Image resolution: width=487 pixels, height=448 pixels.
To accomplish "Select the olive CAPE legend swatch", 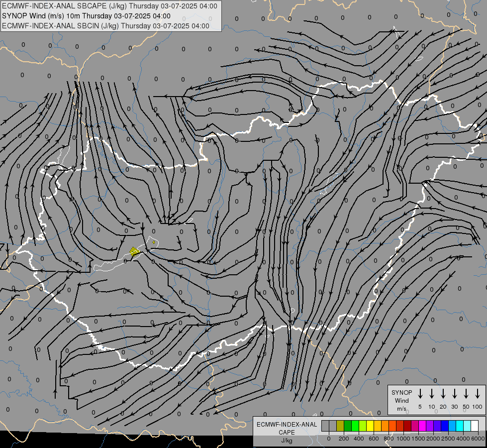I will point(340,426).
